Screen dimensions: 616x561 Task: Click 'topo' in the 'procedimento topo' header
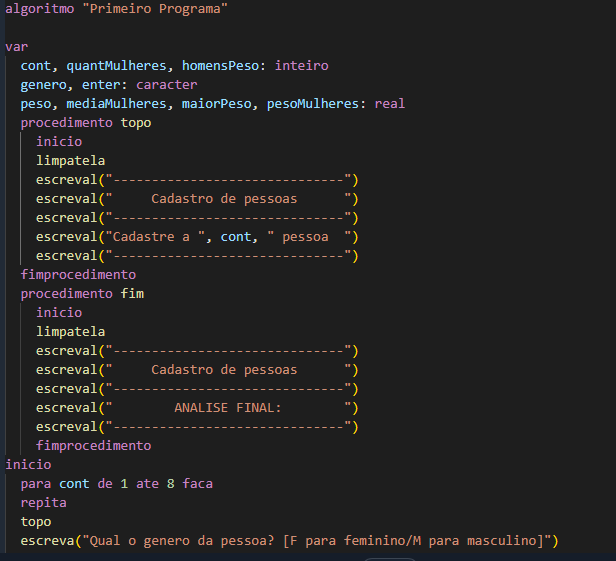point(136,123)
